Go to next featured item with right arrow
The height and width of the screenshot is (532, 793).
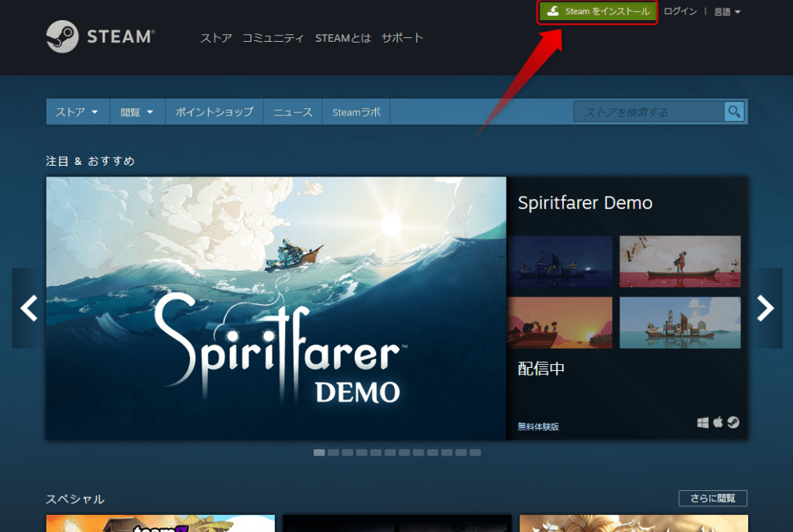tap(765, 308)
